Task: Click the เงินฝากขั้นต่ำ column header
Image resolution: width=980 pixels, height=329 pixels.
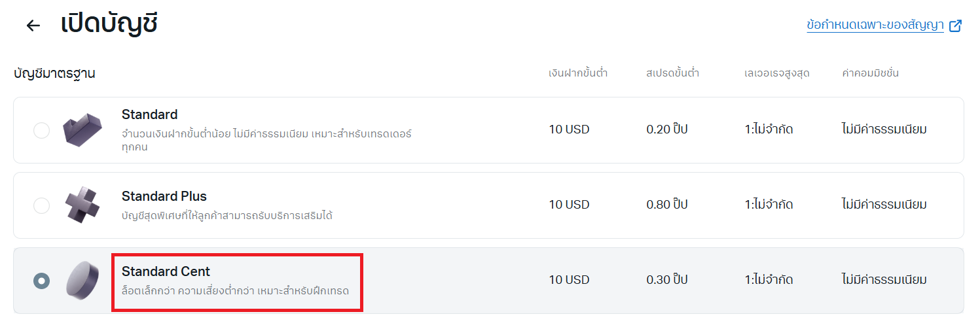Action: pyautogui.click(x=578, y=73)
